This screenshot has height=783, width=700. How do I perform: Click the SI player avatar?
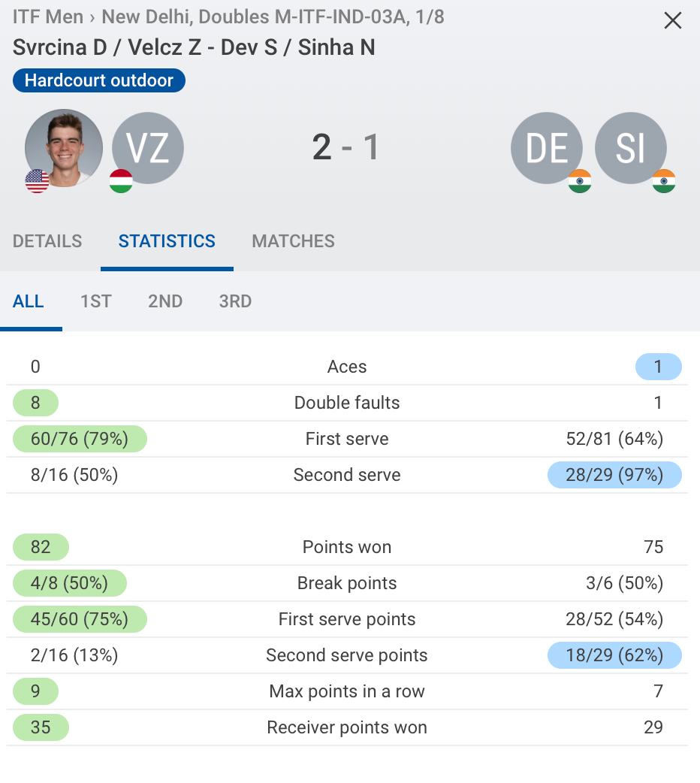(630, 148)
